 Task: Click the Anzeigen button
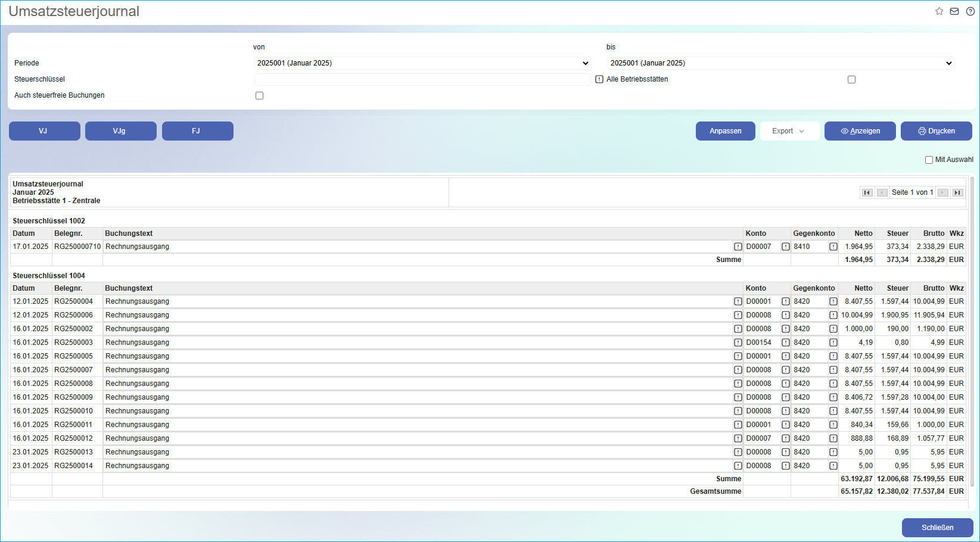click(x=860, y=131)
